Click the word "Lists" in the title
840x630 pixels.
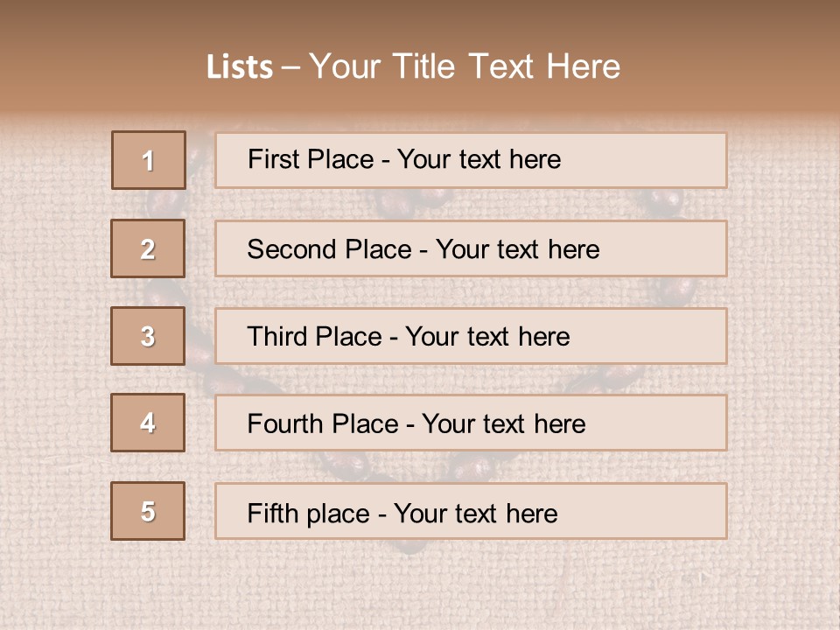pyautogui.click(x=239, y=67)
